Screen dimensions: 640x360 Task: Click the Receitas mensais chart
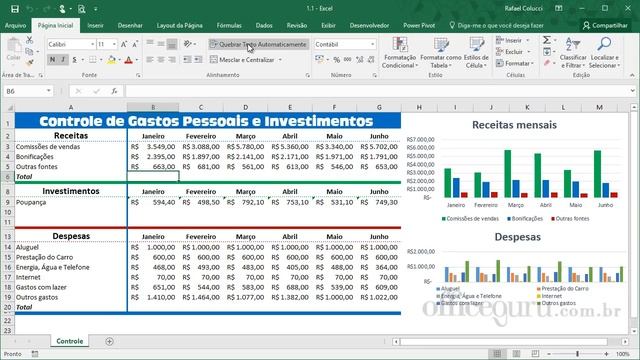coord(515,171)
